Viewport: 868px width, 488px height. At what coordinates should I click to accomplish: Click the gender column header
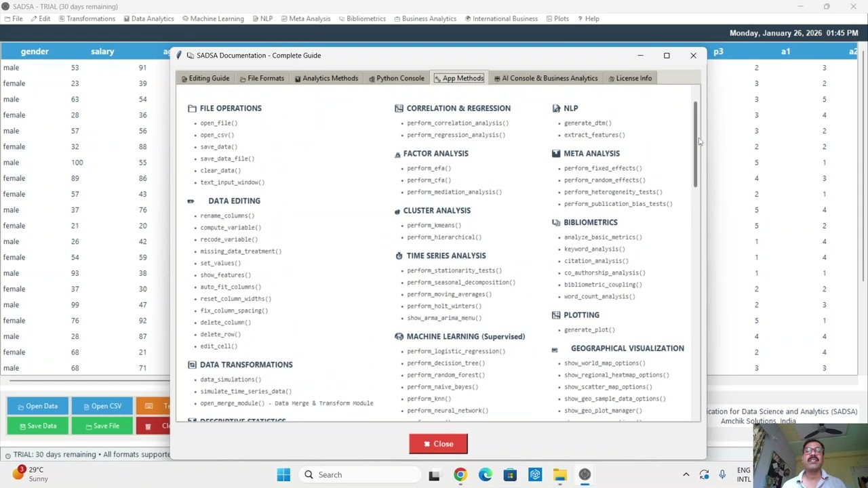[x=35, y=52]
